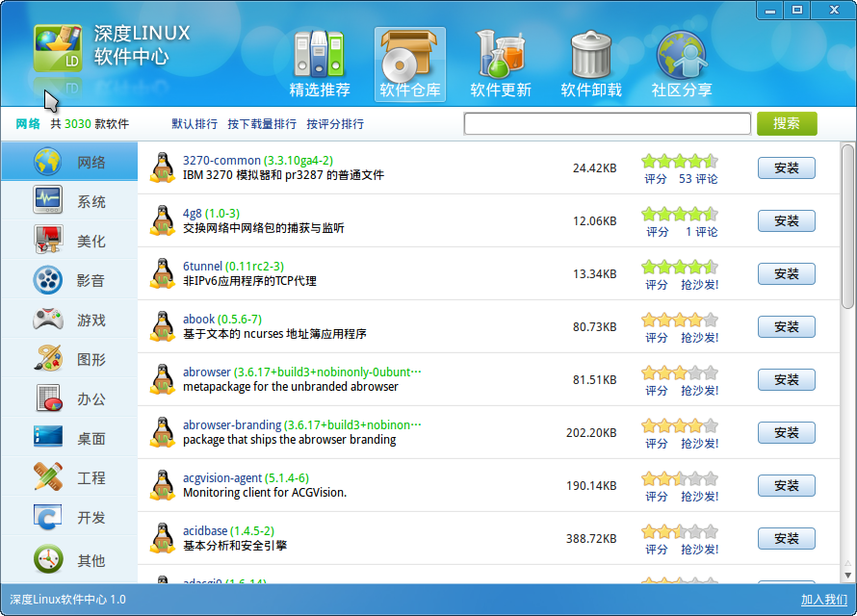Switch to the 开发 category label

[x=91, y=518]
